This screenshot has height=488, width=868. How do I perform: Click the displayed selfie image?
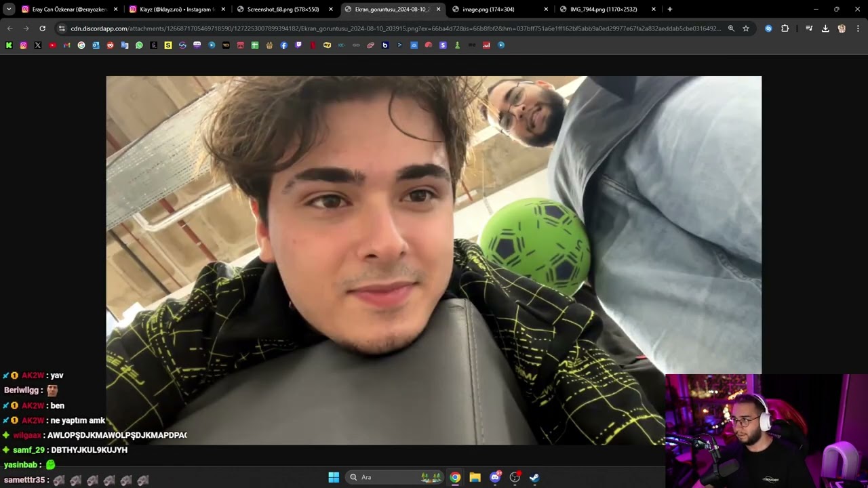click(x=434, y=260)
